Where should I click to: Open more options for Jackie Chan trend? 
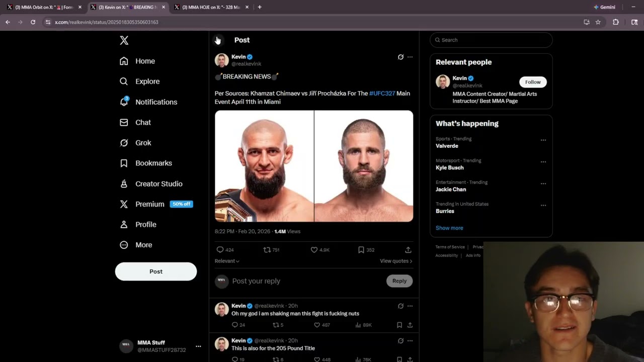click(543, 184)
